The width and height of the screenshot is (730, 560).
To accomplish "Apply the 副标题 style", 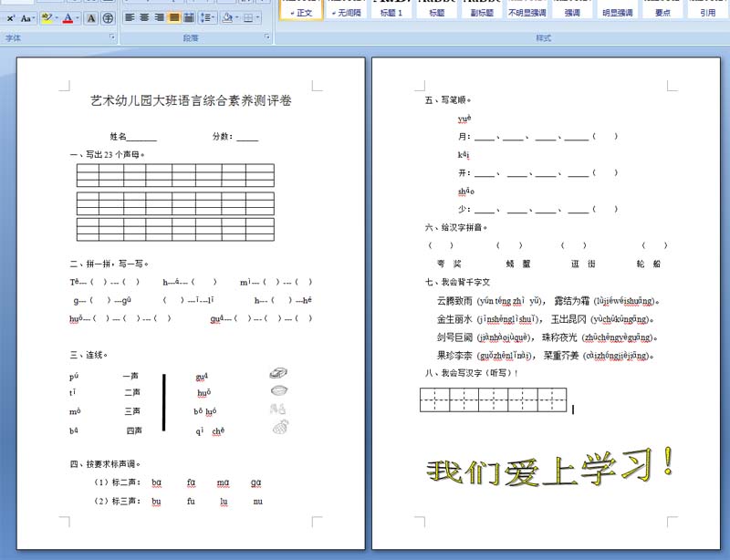I will click(482, 10).
